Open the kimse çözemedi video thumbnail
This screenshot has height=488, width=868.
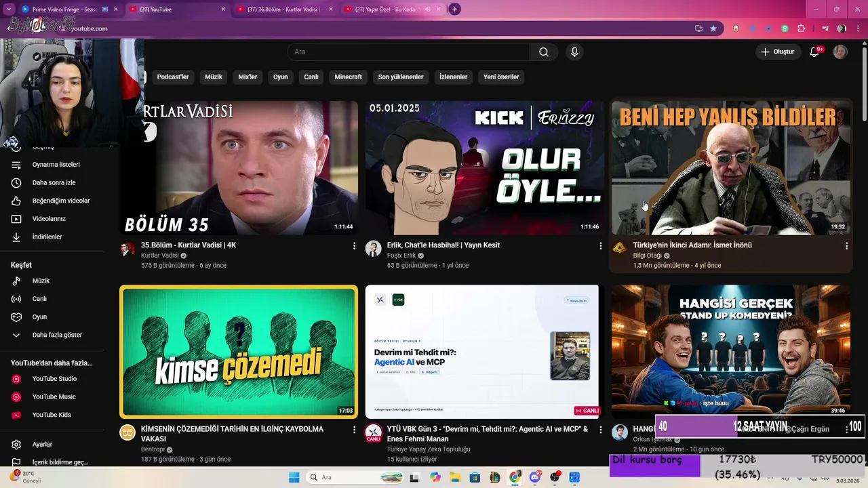(239, 352)
